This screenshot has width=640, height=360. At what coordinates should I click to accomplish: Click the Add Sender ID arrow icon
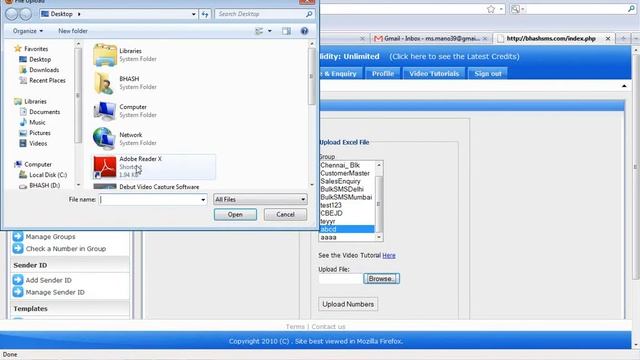click(x=18, y=280)
